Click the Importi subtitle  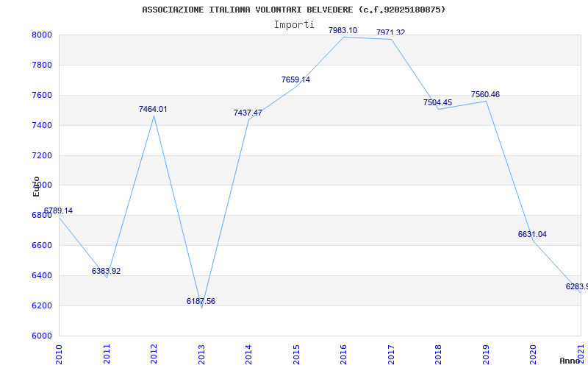(x=294, y=25)
